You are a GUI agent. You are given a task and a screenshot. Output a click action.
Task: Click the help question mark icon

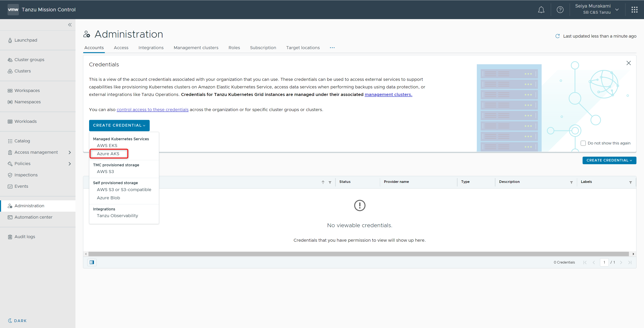[x=560, y=10]
